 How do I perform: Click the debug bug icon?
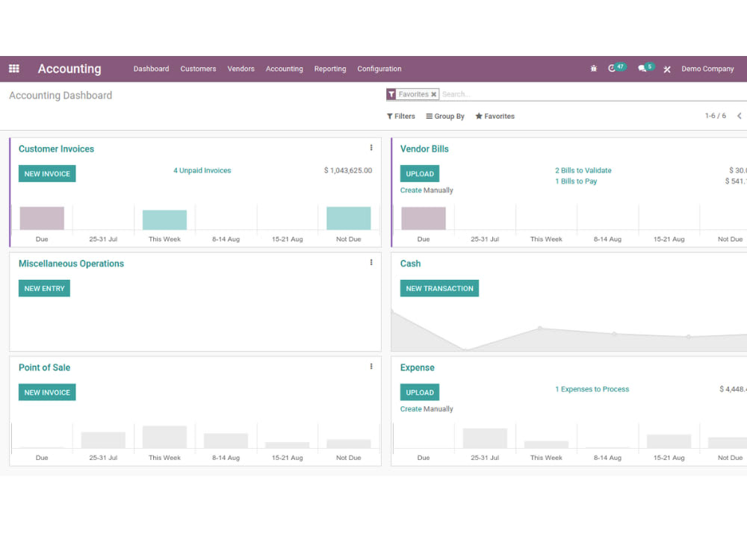593,69
